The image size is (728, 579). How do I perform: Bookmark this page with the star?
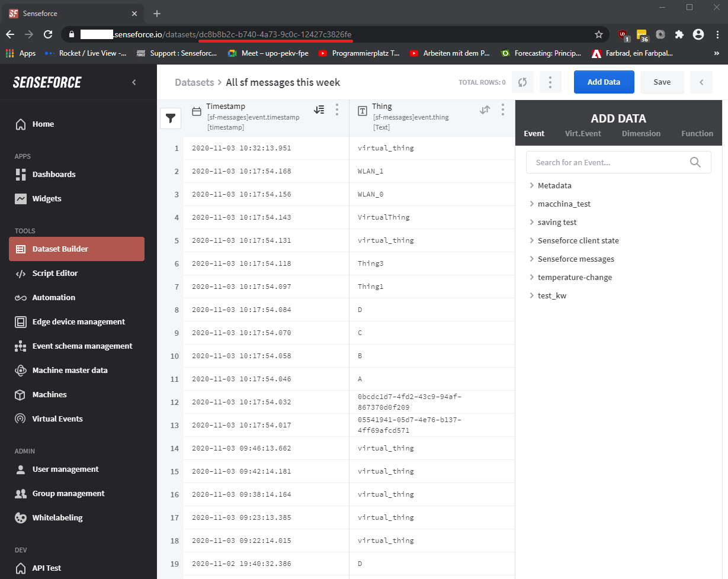click(599, 34)
